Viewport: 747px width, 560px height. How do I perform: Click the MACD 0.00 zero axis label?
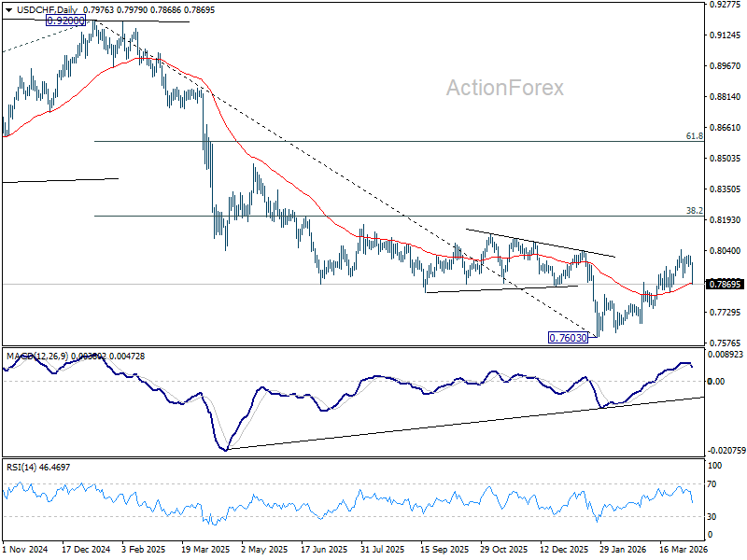coord(716,382)
